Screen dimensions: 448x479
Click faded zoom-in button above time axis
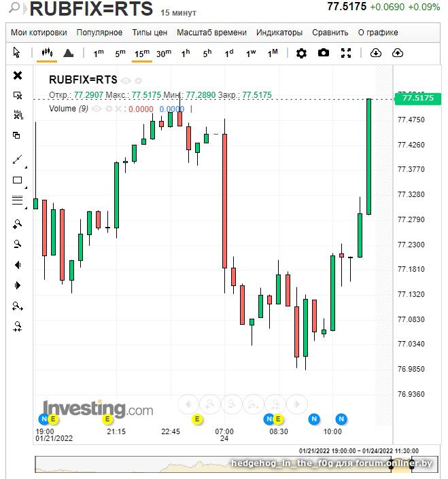coord(209,404)
